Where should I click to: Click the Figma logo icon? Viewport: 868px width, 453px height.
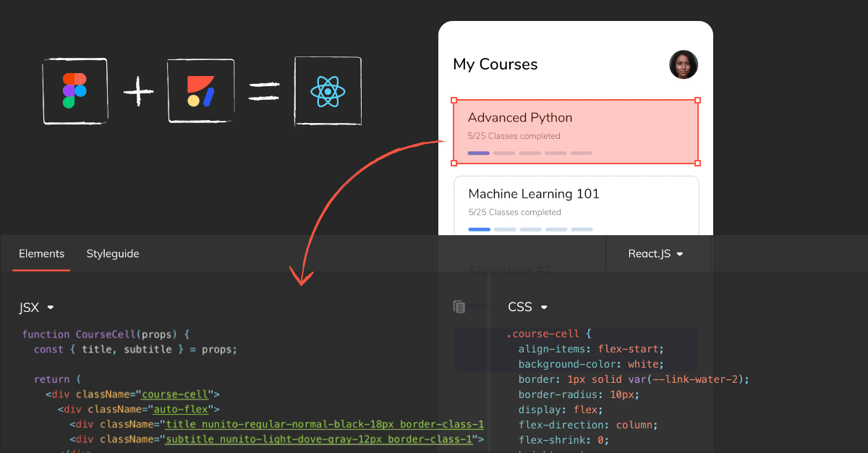tap(75, 90)
